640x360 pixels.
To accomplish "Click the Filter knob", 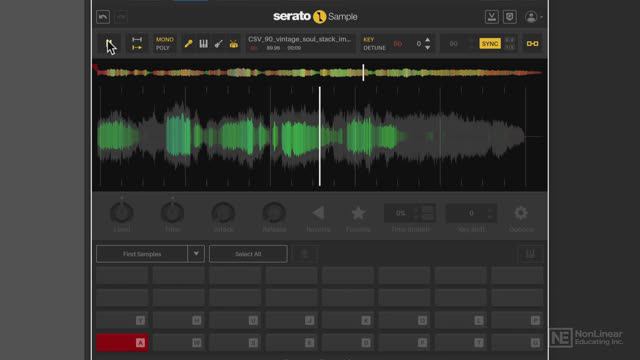I will tap(172, 212).
